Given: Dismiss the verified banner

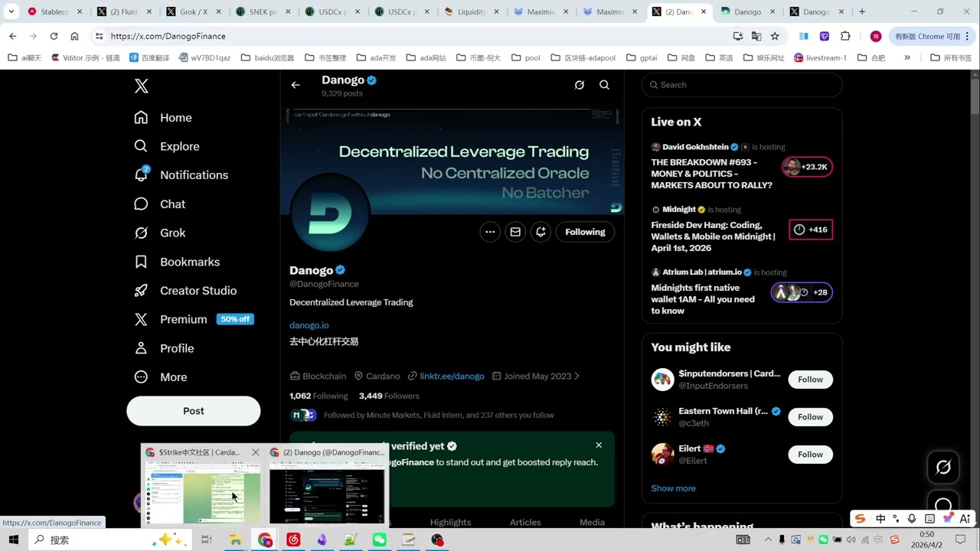Looking at the screenshot, I should (599, 445).
